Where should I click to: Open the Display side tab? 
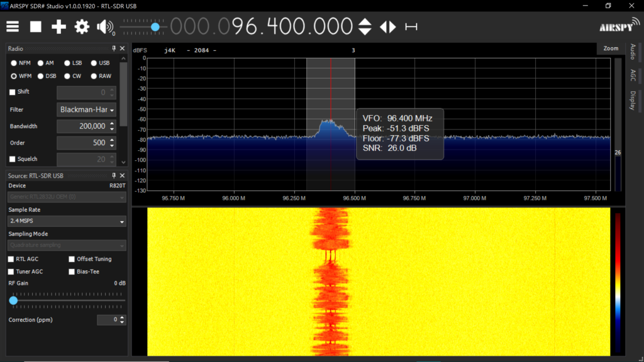633,101
